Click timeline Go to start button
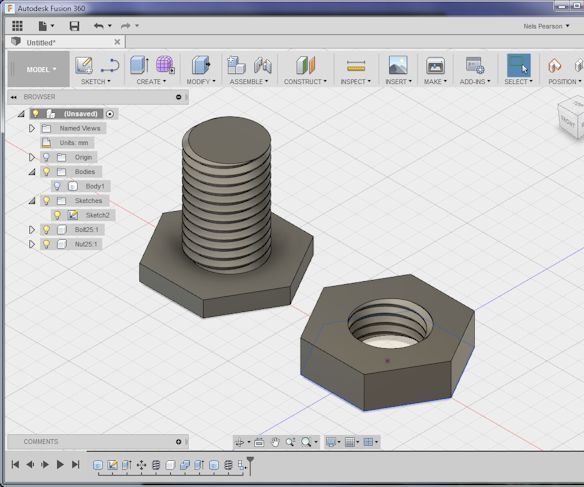Screen dimensions: 584x487 [x=15, y=465]
